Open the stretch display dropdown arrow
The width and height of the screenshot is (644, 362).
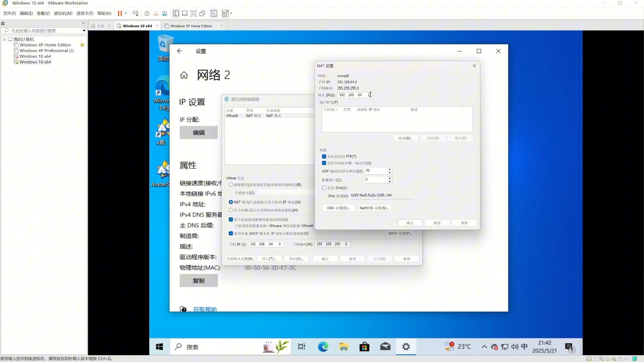[x=231, y=13]
